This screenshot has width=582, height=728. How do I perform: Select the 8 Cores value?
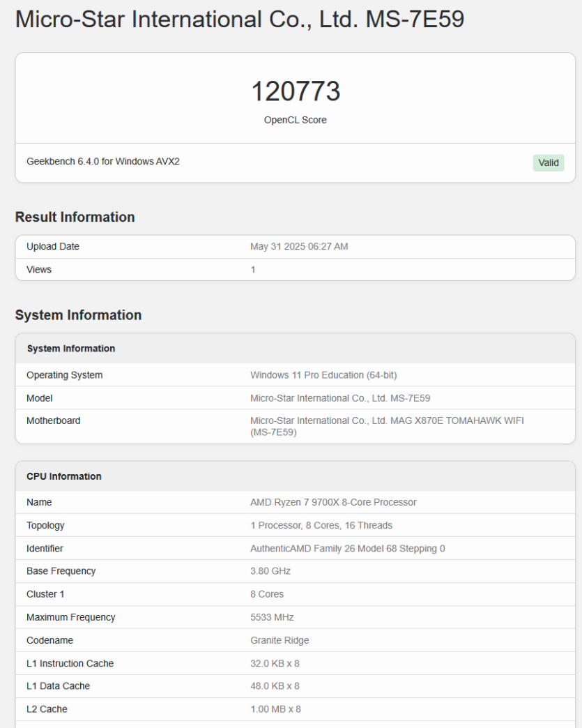click(x=267, y=594)
